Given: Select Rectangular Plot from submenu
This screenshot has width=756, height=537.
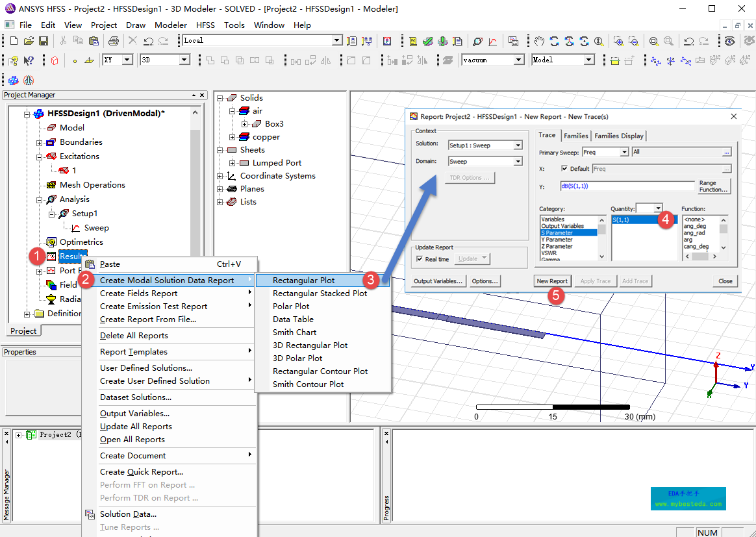Looking at the screenshot, I should [x=303, y=281].
